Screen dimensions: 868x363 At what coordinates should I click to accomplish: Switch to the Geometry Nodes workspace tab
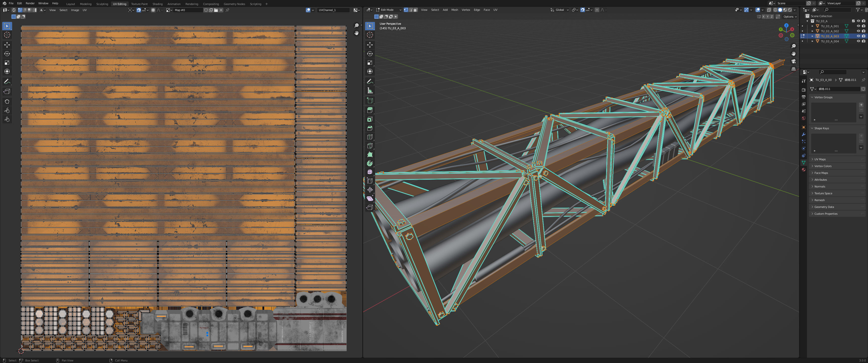[234, 4]
